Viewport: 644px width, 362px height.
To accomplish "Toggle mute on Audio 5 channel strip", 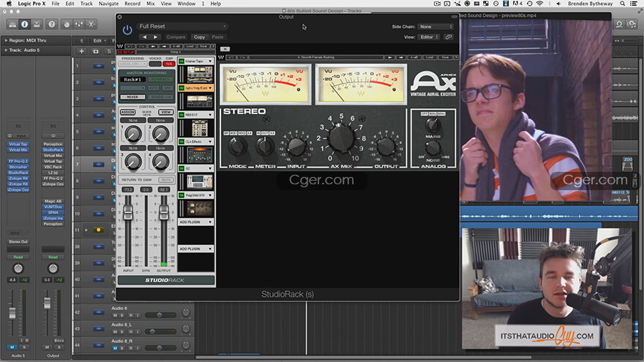I will coord(12,347).
